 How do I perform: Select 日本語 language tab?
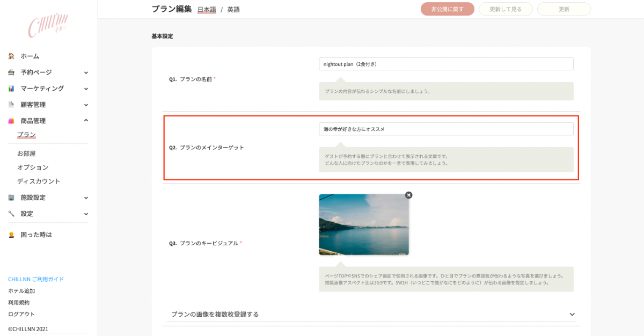[207, 10]
